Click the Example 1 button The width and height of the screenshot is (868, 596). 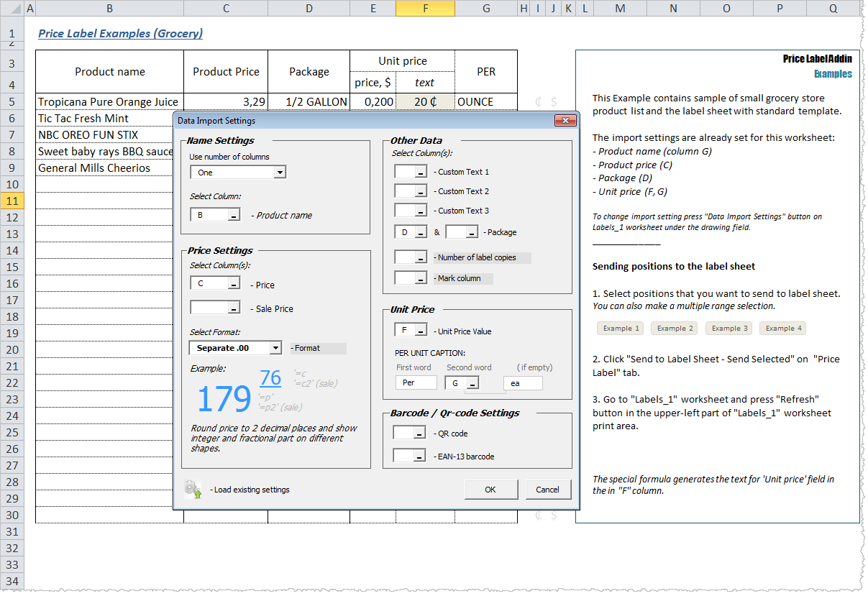(621, 329)
